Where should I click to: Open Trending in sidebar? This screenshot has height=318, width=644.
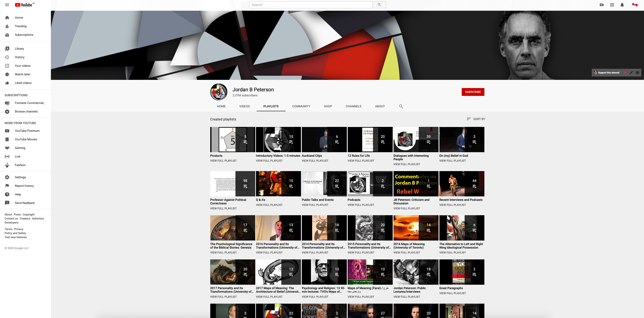pos(25,26)
